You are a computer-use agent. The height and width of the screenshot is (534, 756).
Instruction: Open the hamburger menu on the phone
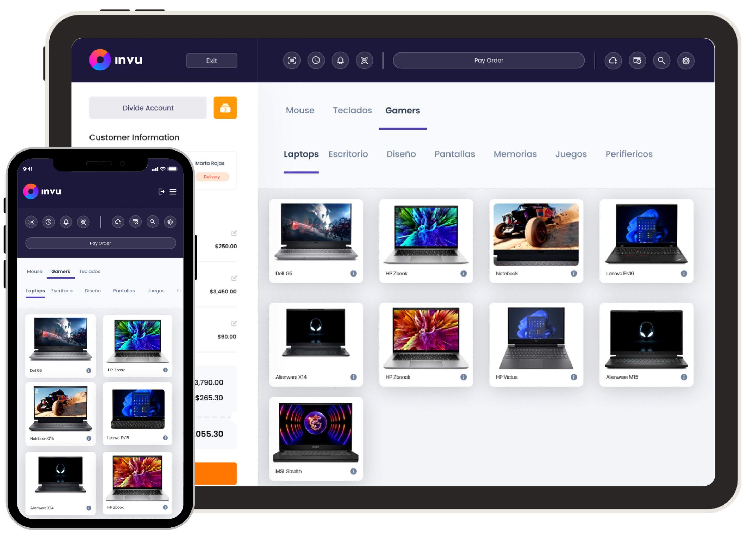173,191
